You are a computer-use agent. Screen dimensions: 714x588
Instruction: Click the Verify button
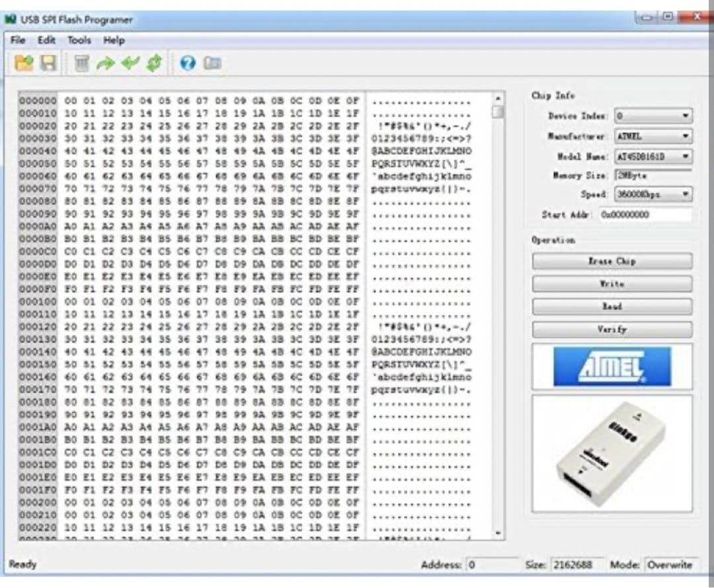[611, 329]
